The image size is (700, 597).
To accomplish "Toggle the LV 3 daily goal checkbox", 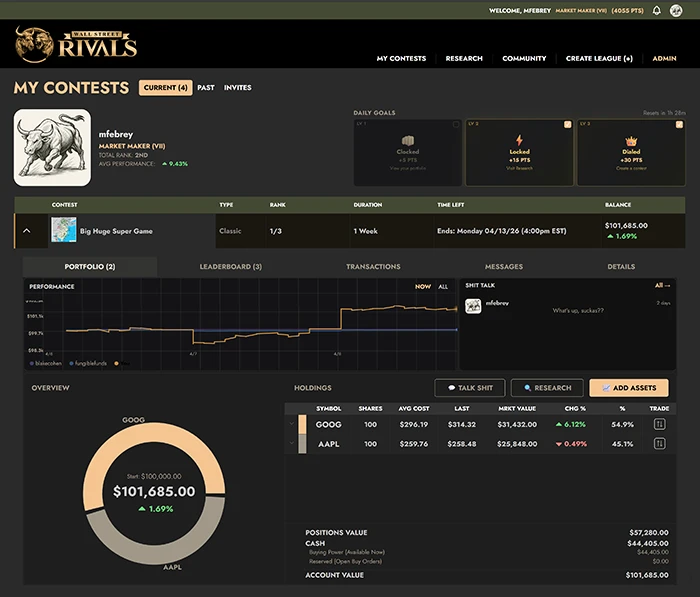I will tap(679, 125).
